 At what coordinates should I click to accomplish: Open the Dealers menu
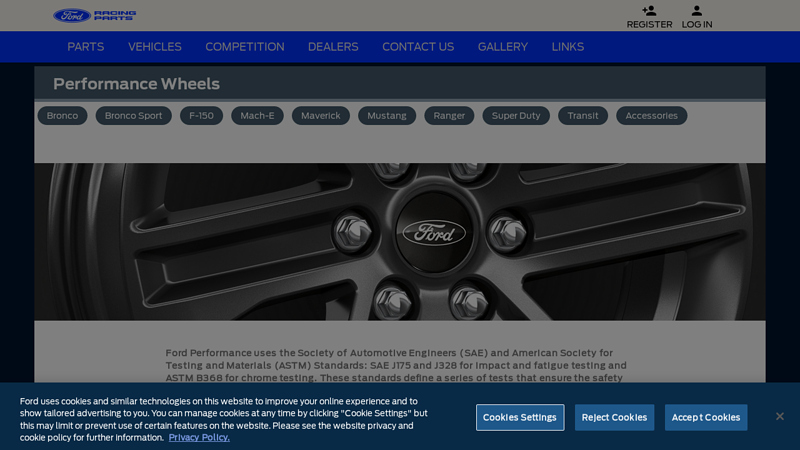pos(333,47)
